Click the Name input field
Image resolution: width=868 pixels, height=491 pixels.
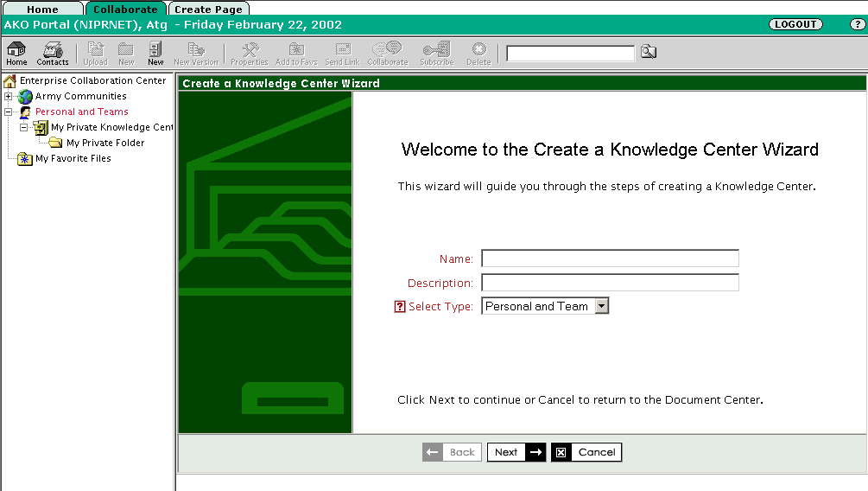[x=610, y=258]
